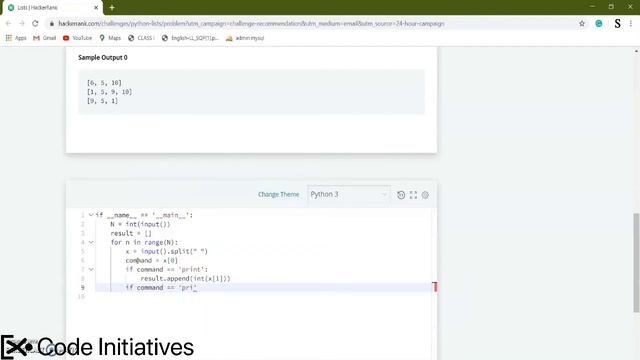Viewport: 640px width, 360px height.
Task: Open the admin mysql bookmark
Action: [x=245, y=38]
